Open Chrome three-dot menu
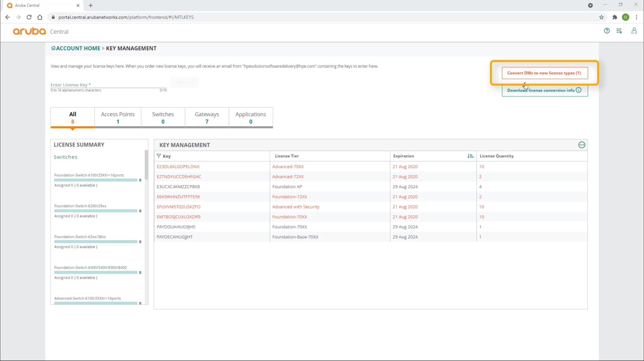The image size is (644, 361). [637, 17]
